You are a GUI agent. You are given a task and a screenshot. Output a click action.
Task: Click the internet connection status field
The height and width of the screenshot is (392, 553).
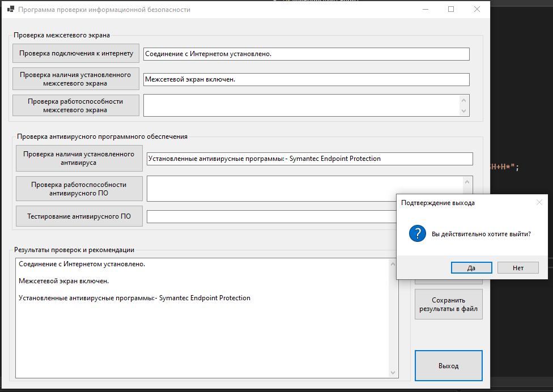click(x=307, y=54)
